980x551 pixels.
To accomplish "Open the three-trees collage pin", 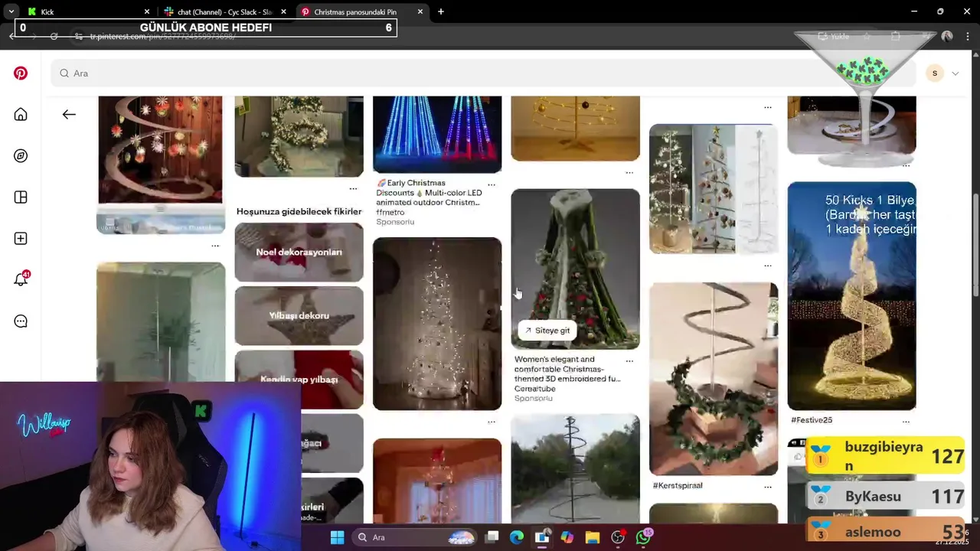I will pos(714,189).
